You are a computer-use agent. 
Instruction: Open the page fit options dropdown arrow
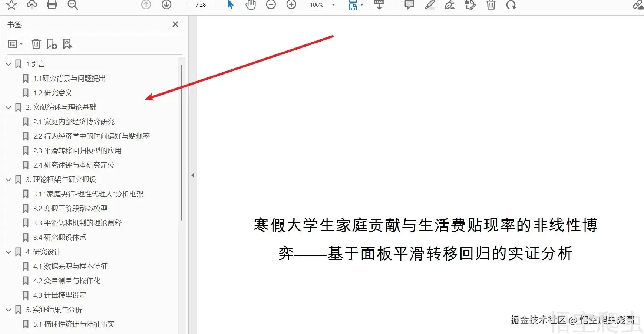pyautogui.click(x=362, y=5)
